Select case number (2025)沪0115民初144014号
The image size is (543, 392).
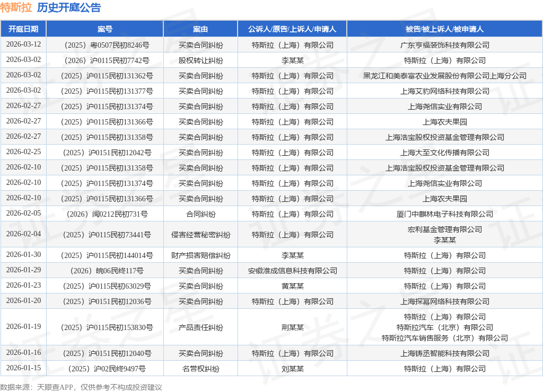(107, 256)
